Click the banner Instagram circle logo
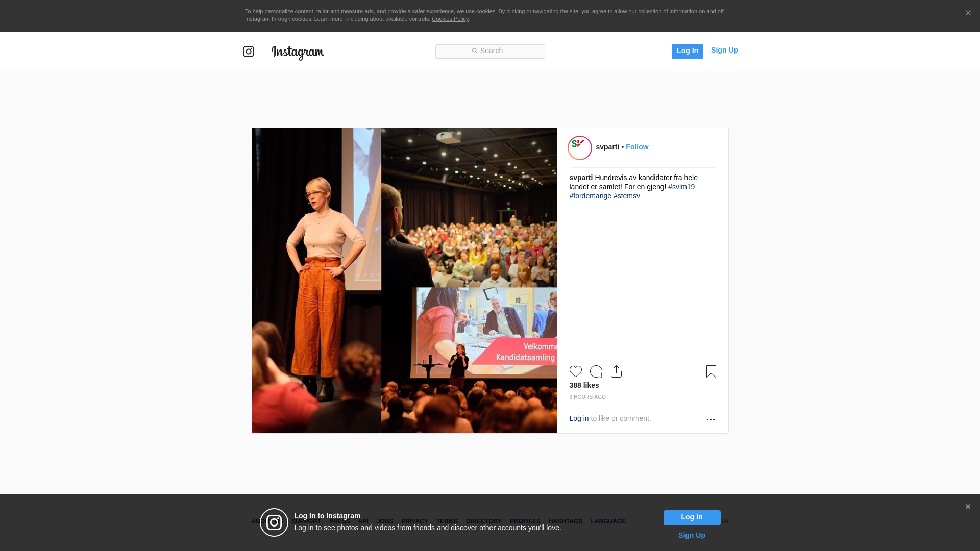The width and height of the screenshot is (980, 551). (x=274, y=522)
